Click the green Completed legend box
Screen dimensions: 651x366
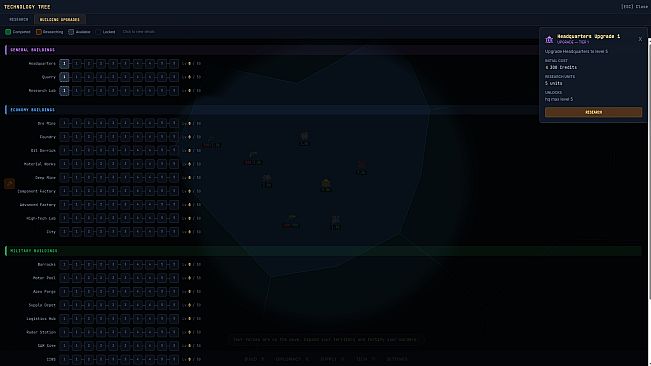[x=8, y=32]
